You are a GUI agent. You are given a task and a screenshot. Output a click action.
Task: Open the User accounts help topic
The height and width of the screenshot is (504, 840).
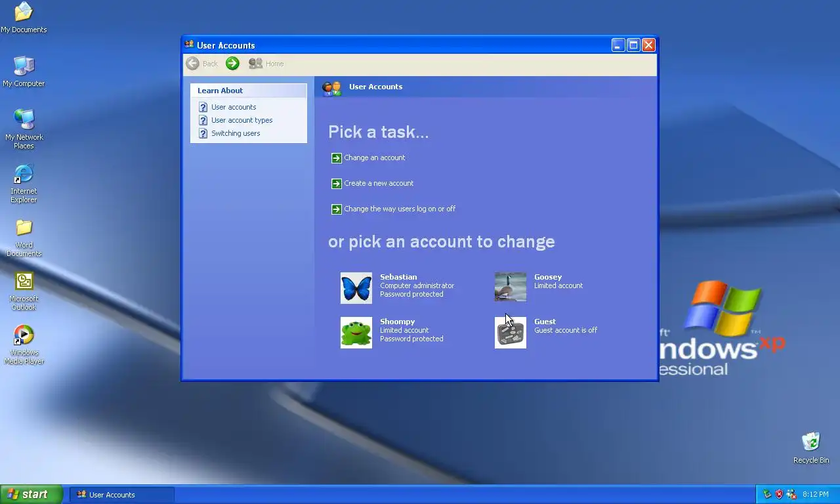234,107
